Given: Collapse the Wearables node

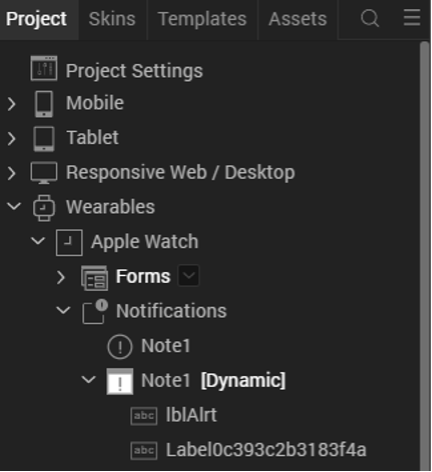Looking at the screenshot, I should point(14,206).
